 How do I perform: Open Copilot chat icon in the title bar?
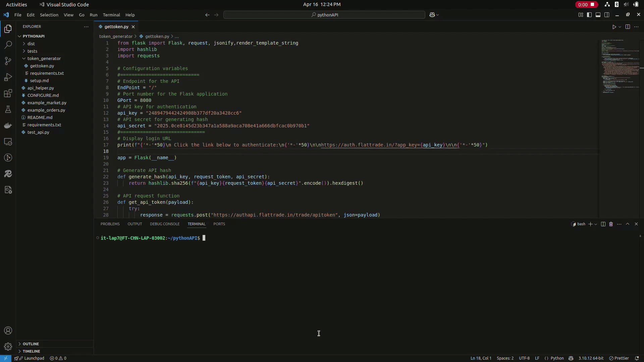click(x=432, y=15)
